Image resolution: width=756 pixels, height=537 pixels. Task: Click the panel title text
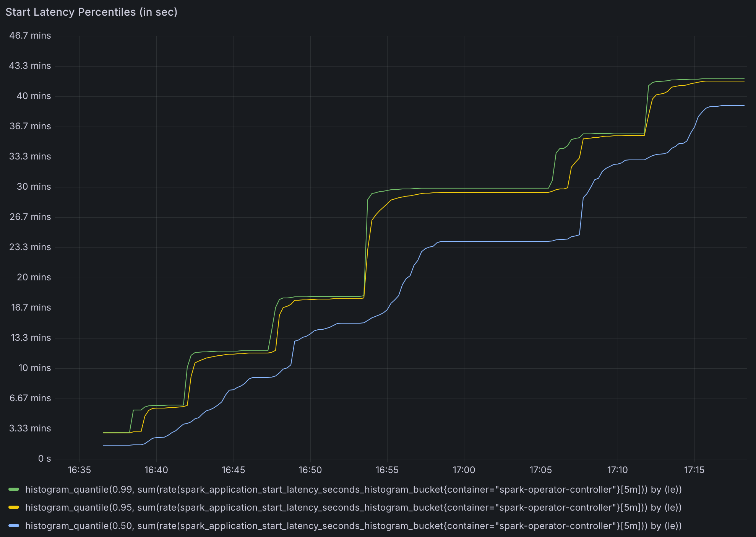[x=91, y=12]
